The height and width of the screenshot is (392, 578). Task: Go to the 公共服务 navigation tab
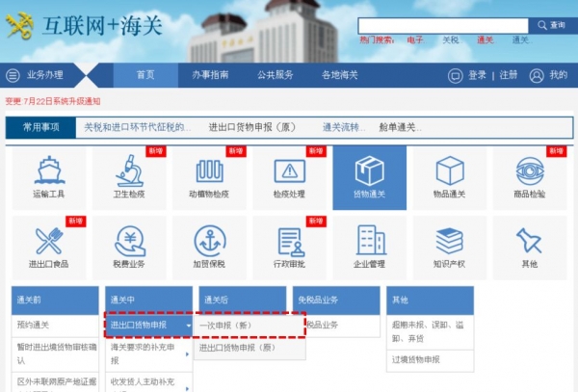(x=275, y=75)
